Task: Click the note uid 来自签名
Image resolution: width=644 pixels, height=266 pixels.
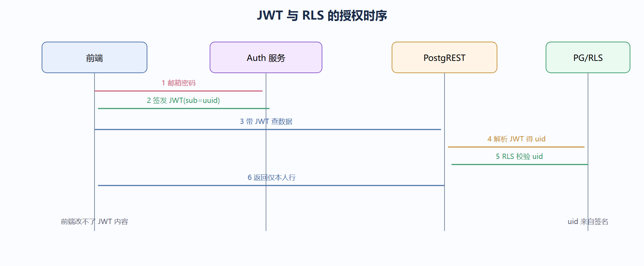Action: pos(588,222)
